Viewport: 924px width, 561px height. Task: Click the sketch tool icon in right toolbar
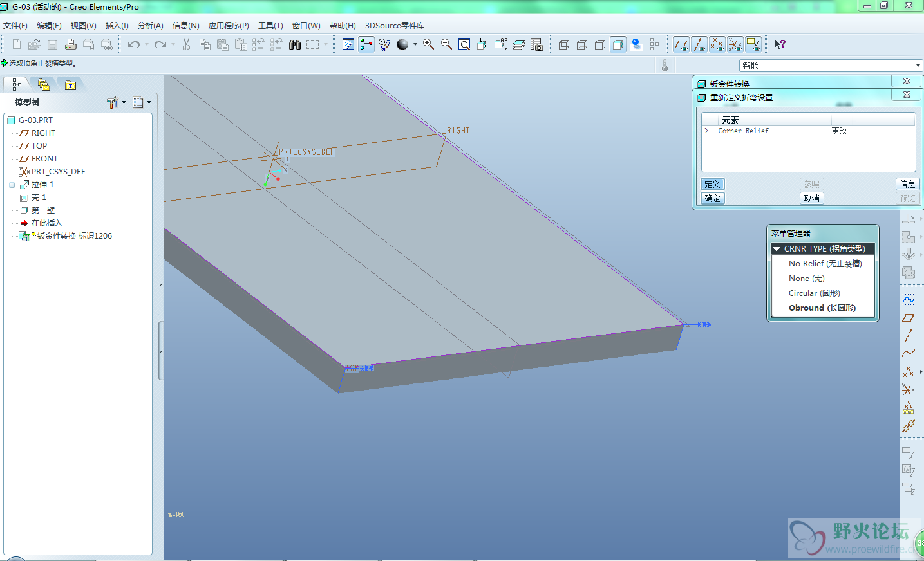pyautogui.click(x=908, y=300)
